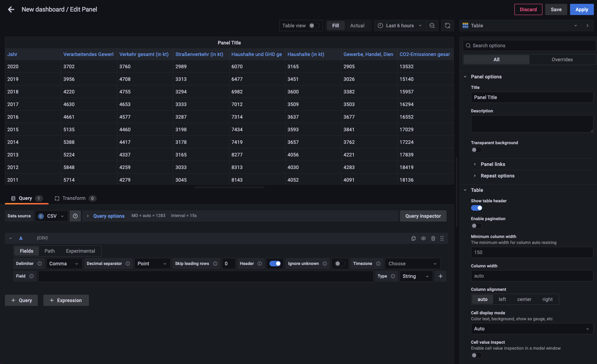Image resolution: width=597 pixels, height=364 pixels.
Task: Refresh the dashboard with refresh icon
Action: tap(448, 26)
